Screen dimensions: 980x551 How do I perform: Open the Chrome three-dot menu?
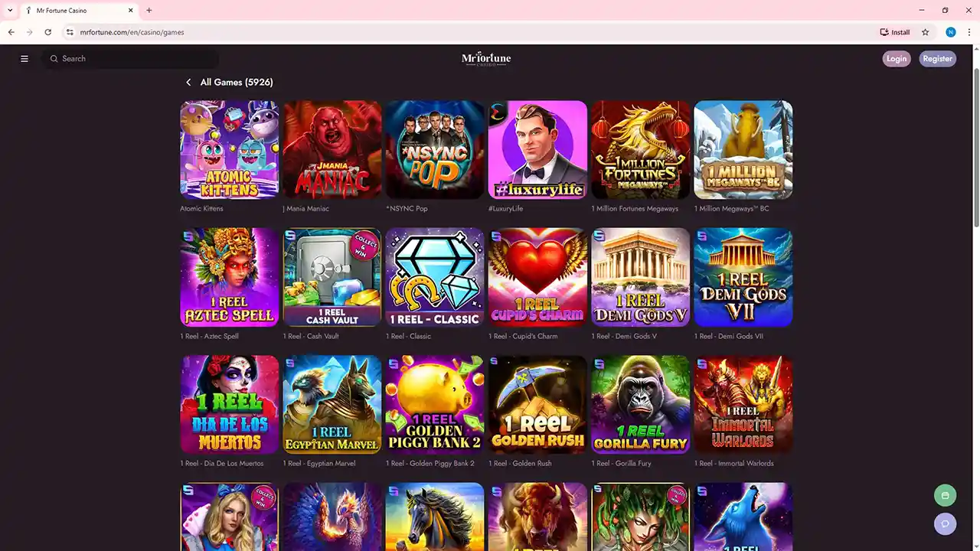969,32
